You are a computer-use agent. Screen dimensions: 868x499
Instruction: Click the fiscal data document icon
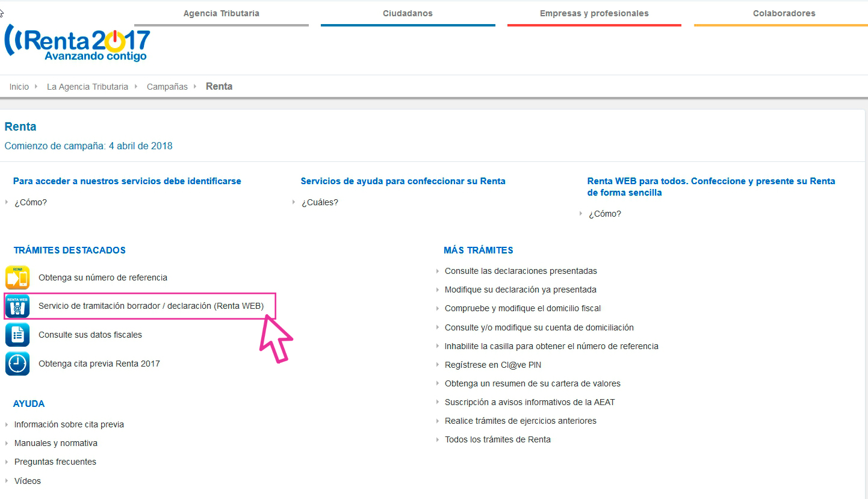17,335
